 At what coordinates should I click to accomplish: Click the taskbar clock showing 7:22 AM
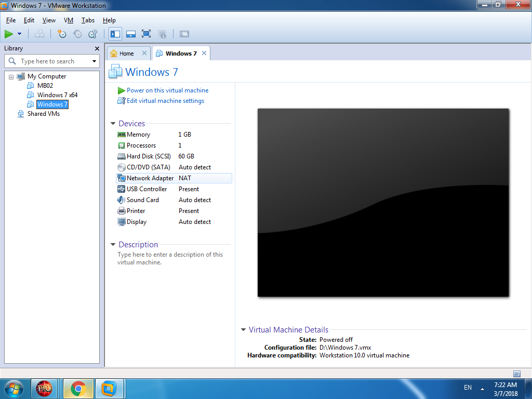[506, 389]
